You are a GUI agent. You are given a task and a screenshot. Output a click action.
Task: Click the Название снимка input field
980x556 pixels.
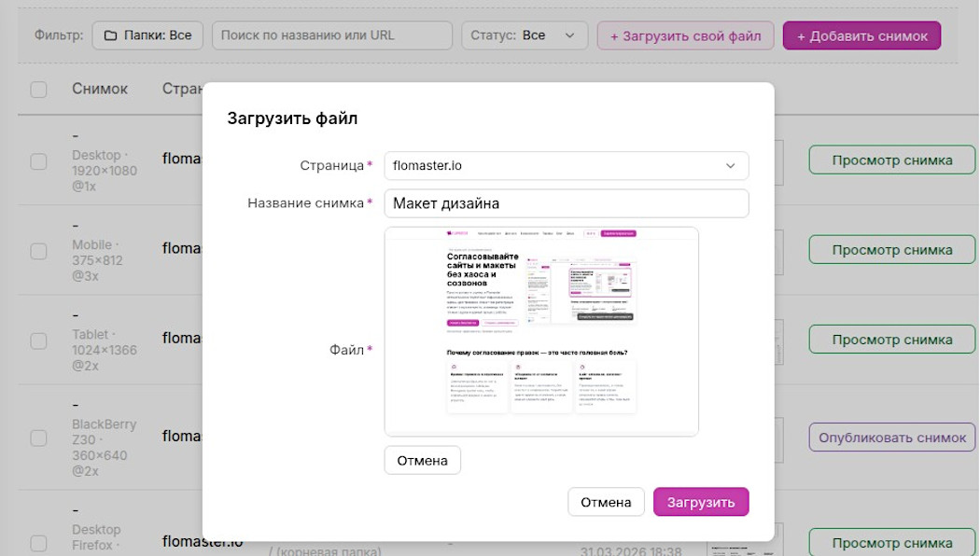[566, 202]
